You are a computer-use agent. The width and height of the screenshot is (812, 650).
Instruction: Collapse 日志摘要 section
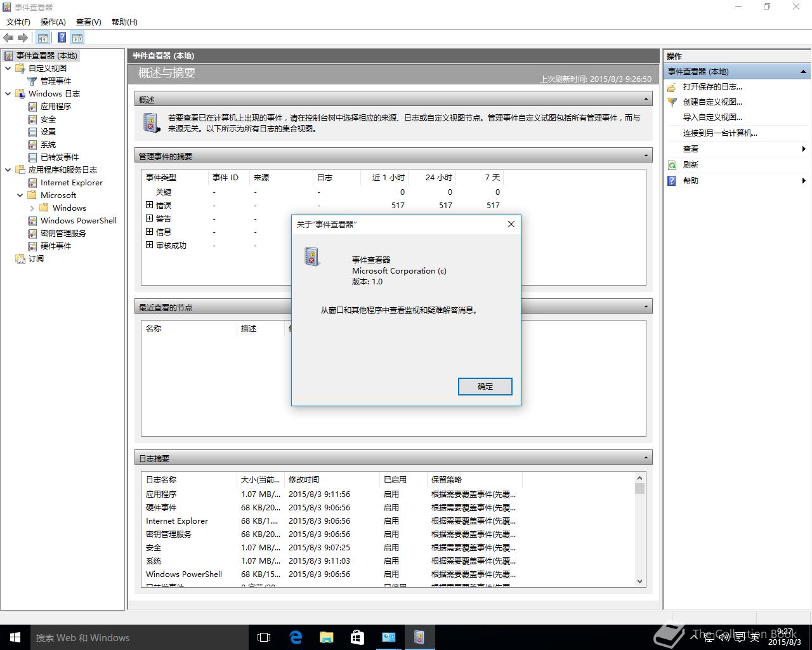[x=646, y=458]
